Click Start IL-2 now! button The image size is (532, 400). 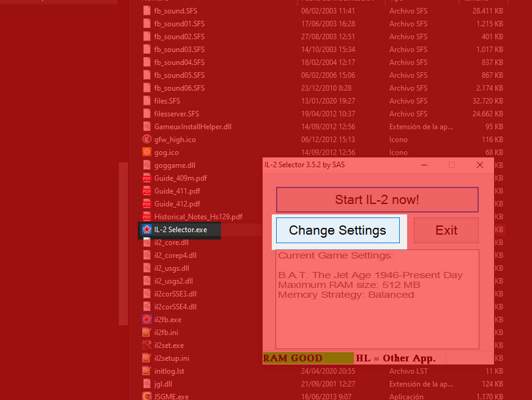pos(377,200)
